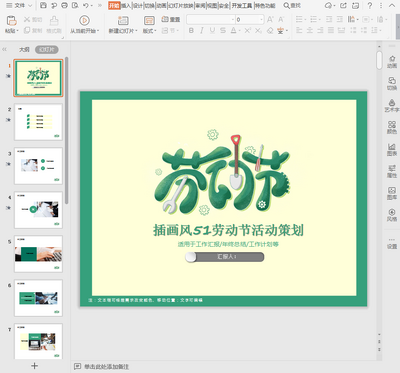Open the Chart (图表) side panel
This screenshot has height=373, width=400.
click(x=392, y=150)
